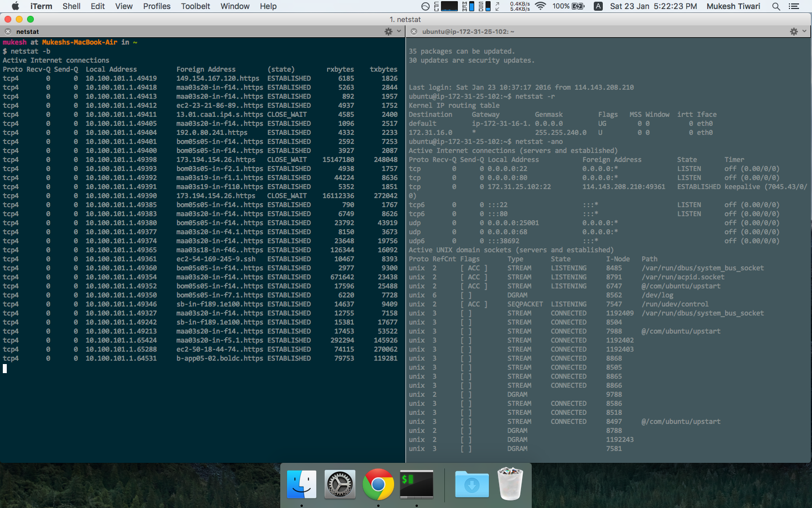Open the Apple menu
The width and height of the screenshot is (812, 508).
(15, 6)
